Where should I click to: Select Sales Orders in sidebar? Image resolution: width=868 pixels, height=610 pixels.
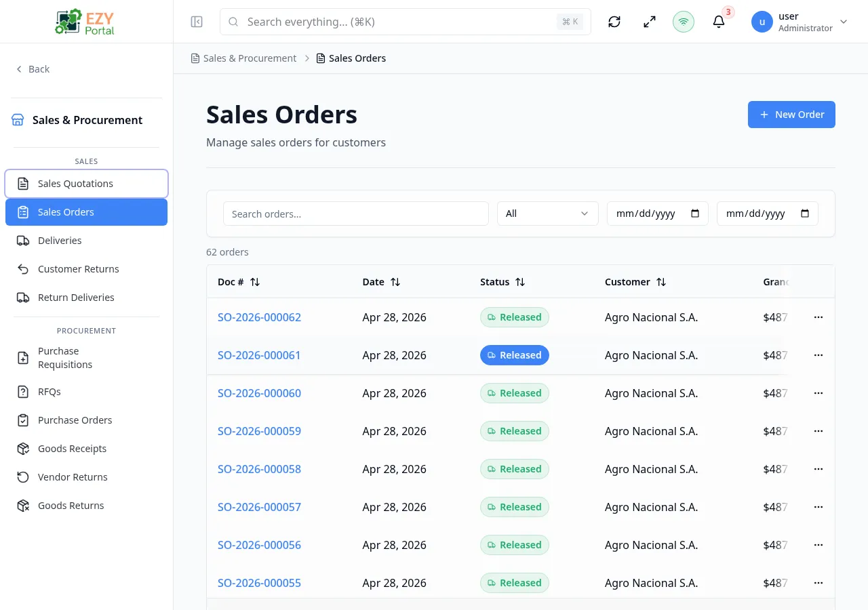click(86, 212)
